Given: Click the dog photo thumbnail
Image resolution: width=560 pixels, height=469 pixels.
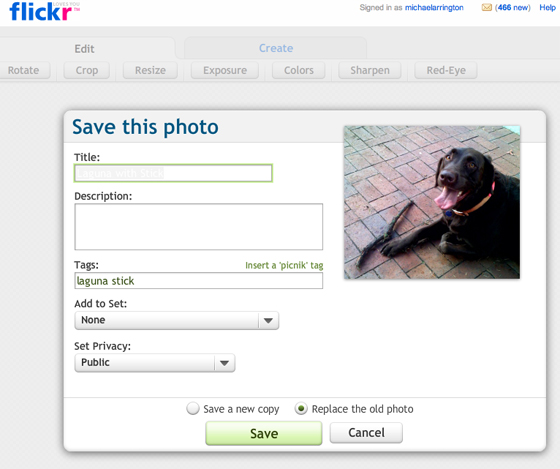Looking at the screenshot, I should click(x=432, y=202).
